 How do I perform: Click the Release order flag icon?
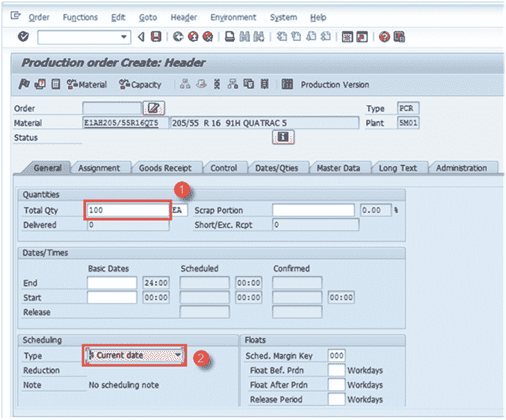click(24, 84)
